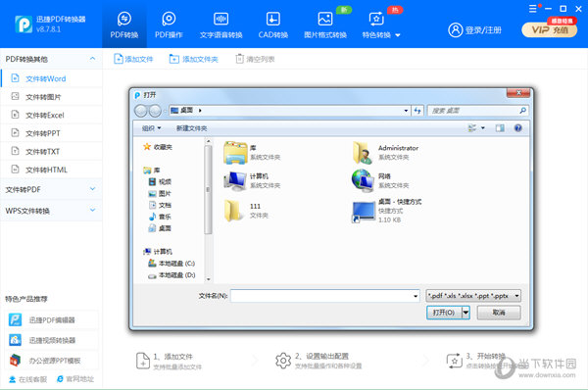This screenshot has width=588, height=390.
Task: Click the 搜索 桌面 search field
Action: (x=477, y=111)
